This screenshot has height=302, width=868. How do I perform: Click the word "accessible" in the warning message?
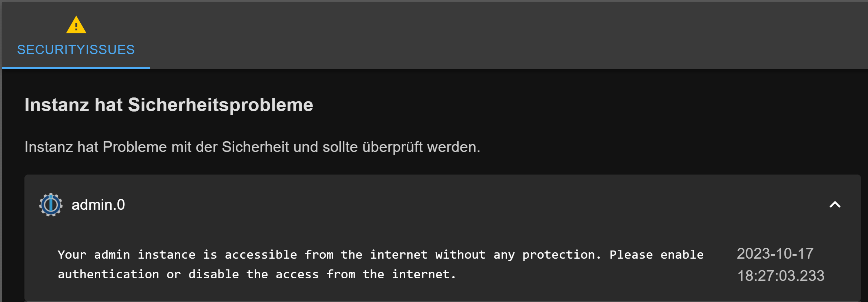261,255
